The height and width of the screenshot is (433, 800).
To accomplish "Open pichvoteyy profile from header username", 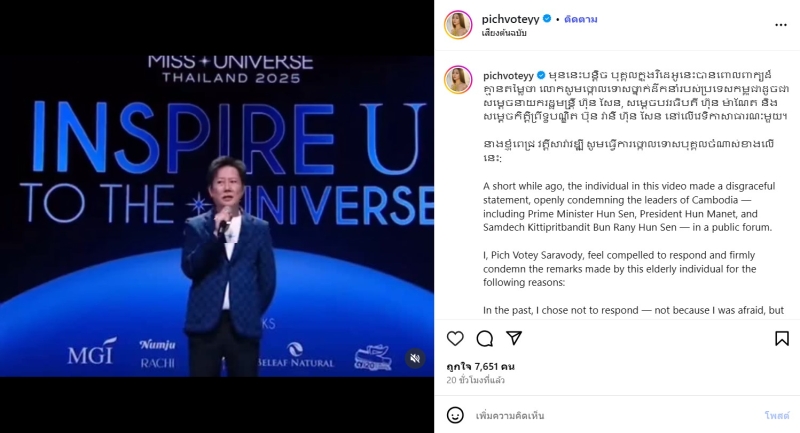I will click(510, 19).
